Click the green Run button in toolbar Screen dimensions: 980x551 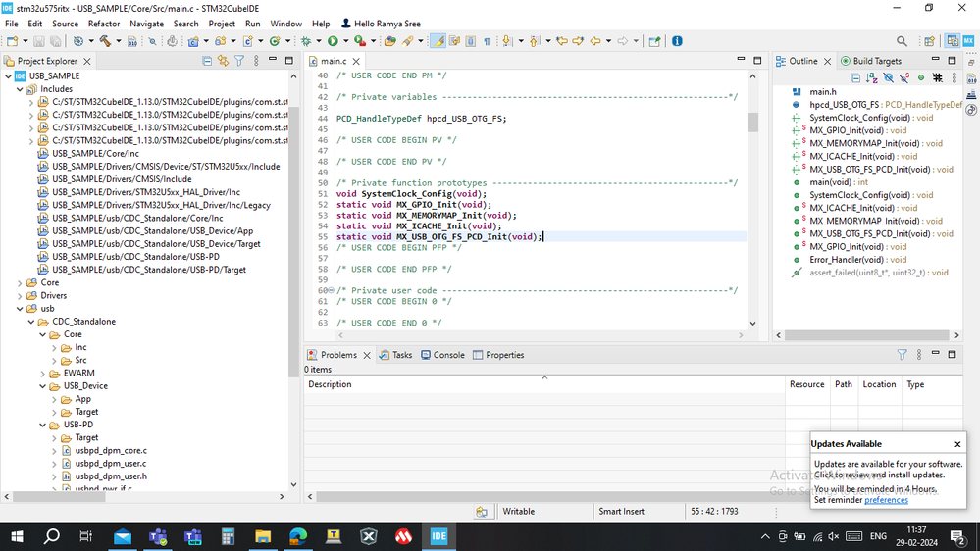pyautogui.click(x=333, y=41)
